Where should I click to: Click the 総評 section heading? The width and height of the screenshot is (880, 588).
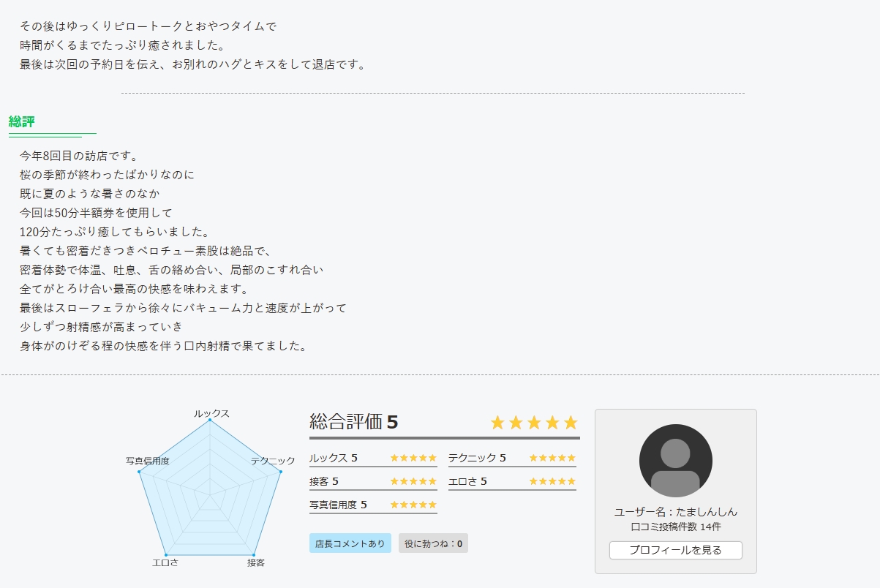tap(22, 121)
